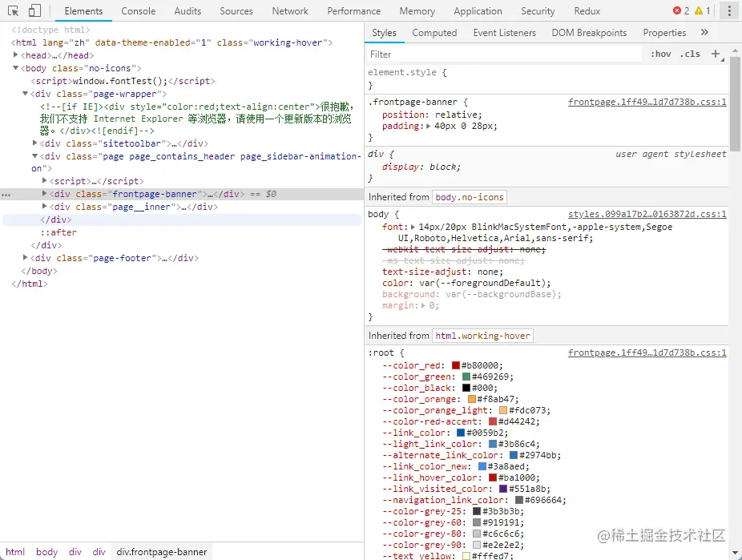Image resolution: width=742 pixels, height=560 pixels.
Task: Click the 'text-size-adjust: none' declaration
Action: (442, 272)
